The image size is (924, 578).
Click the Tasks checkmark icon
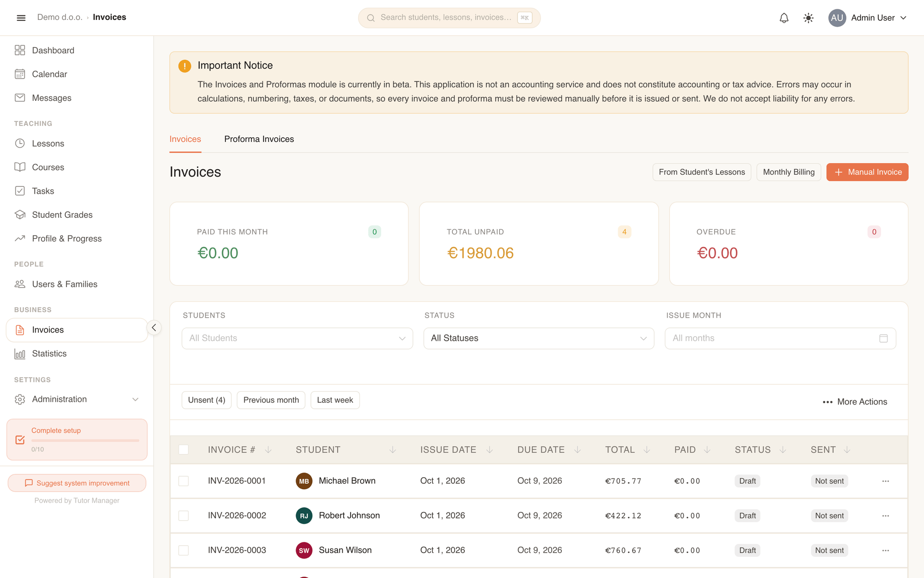pyautogui.click(x=20, y=191)
